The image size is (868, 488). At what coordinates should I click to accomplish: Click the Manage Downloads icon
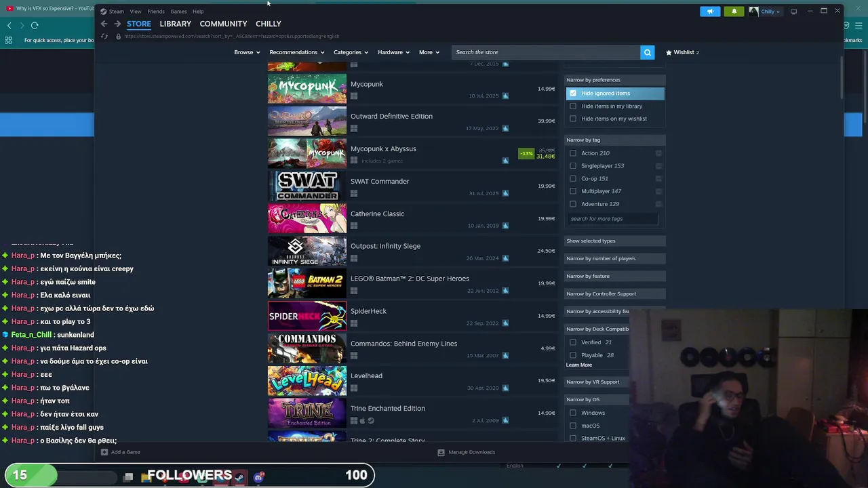point(441,452)
